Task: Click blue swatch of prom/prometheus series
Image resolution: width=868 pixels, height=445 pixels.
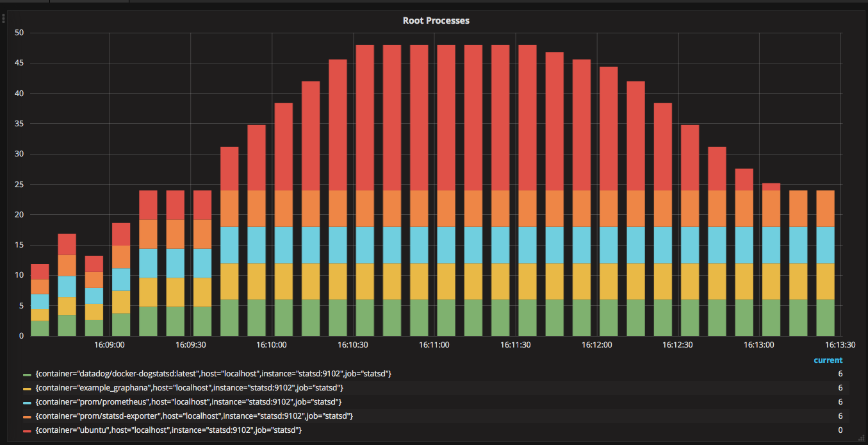Action: point(27,403)
